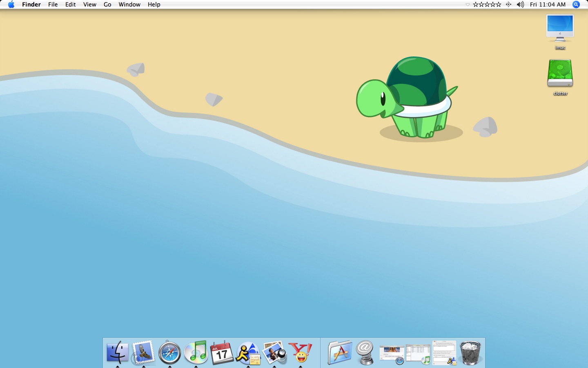Open the volume control in menu bar
The image size is (588, 368).
[520, 4]
